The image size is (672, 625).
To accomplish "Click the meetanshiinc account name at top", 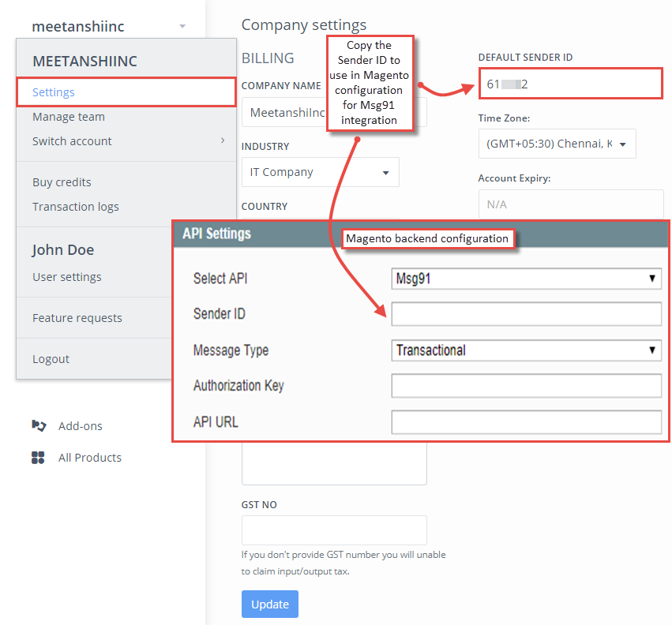I will point(78,27).
